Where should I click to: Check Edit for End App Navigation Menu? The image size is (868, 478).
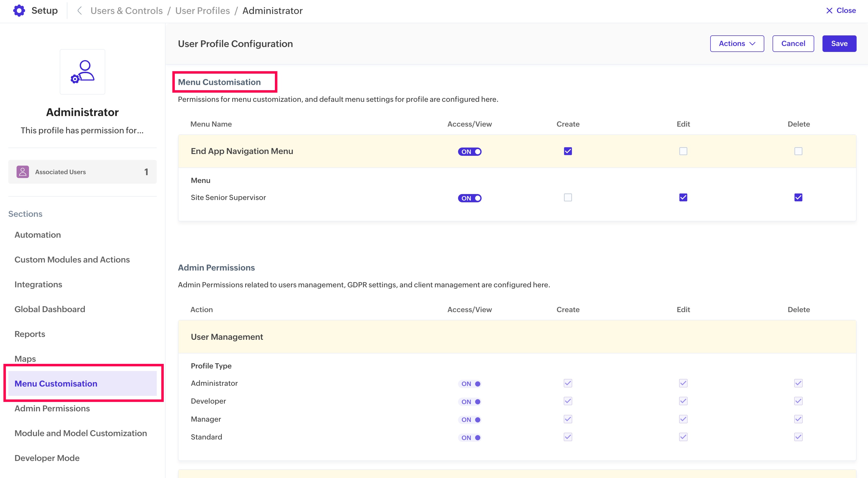[x=683, y=151]
